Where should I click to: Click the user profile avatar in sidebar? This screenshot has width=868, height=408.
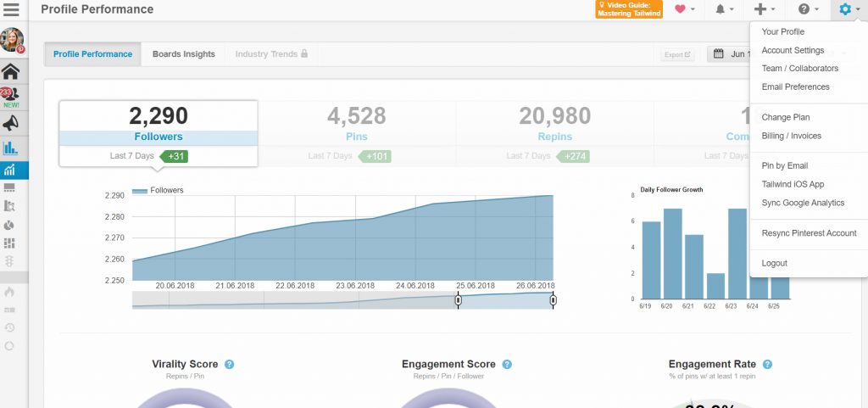12,40
